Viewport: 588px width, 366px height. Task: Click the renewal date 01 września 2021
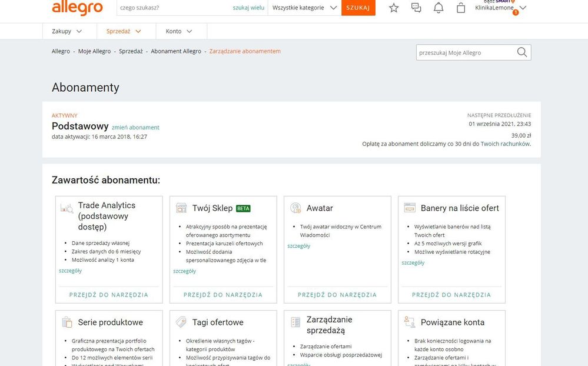click(500, 124)
